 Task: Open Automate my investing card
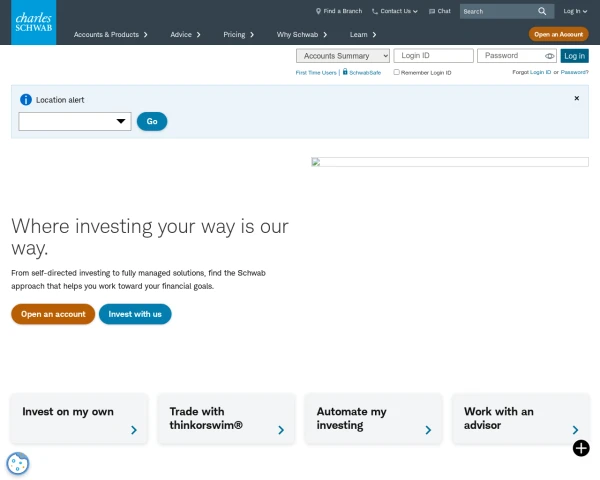pos(373,419)
